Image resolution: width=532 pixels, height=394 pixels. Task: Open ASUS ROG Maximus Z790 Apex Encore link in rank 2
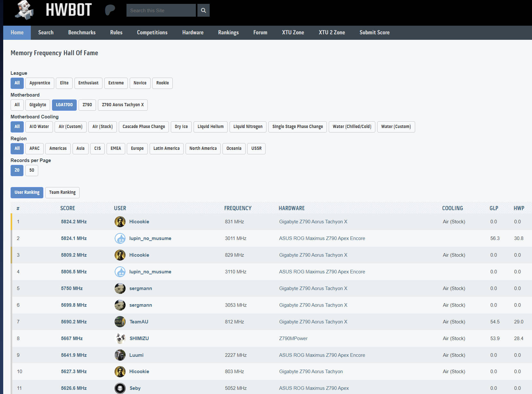click(x=322, y=238)
